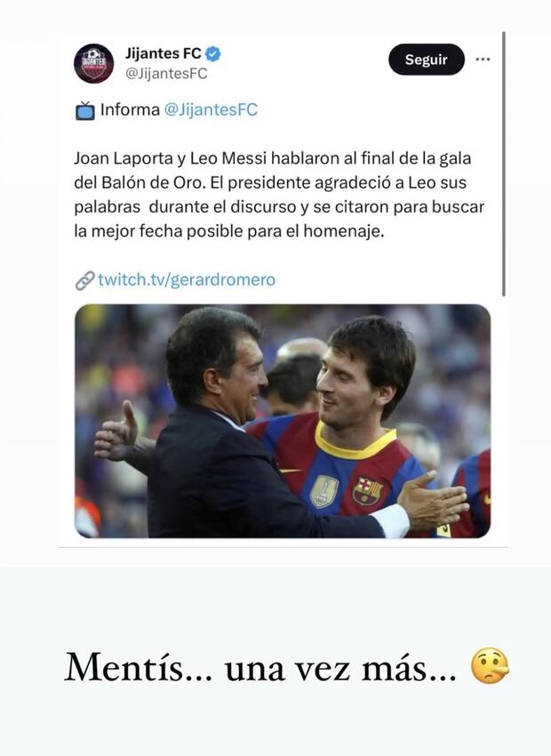Click the Jijantes FC profile avatar
This screenshot has width=551, height=756.
(93, 64)
